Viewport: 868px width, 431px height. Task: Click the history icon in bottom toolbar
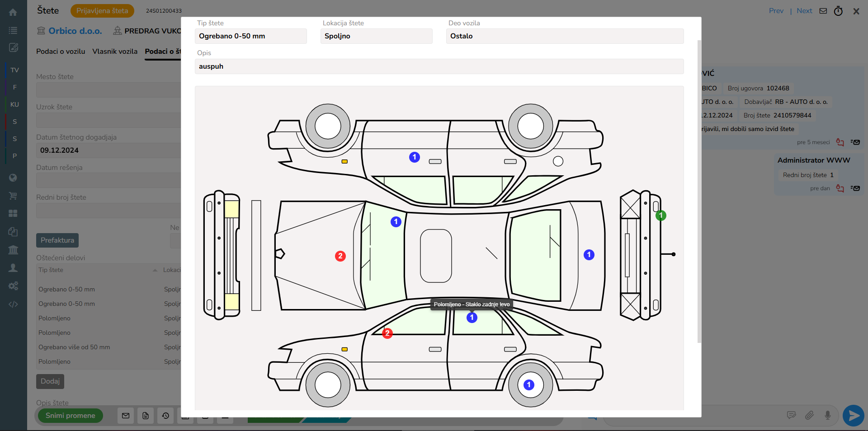tap(165, 416)
